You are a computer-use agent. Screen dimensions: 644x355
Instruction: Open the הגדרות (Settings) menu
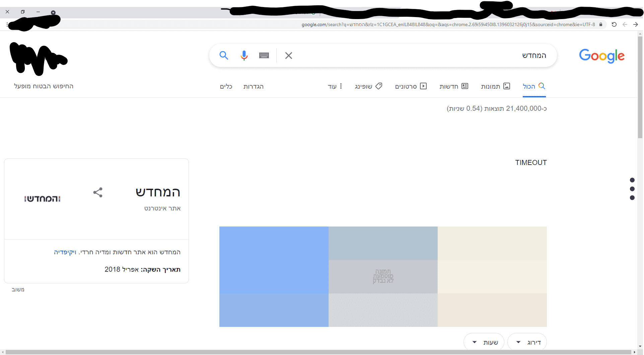(254, 86)
